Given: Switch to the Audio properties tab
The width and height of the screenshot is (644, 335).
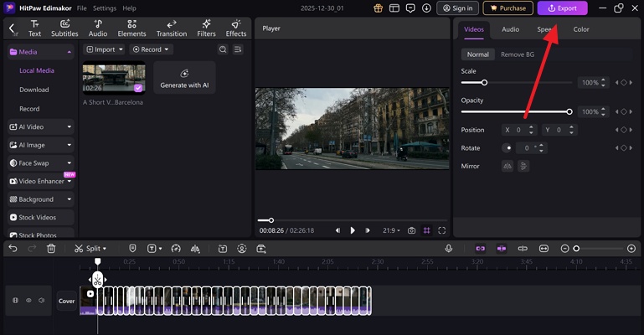Looking at the screenshot, I should coord(510,29).
